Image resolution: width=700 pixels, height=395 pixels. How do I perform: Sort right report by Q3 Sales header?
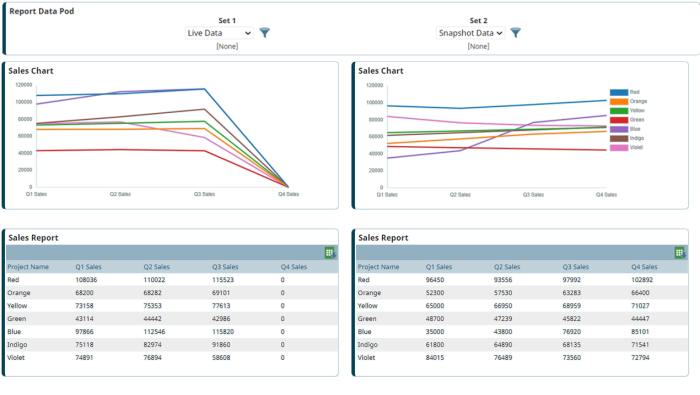(575, 267)
